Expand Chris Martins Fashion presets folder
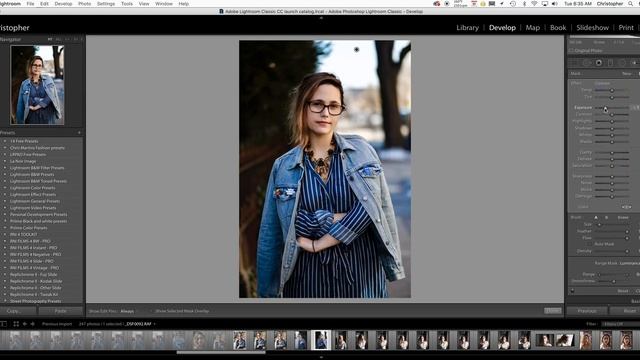The image size is (640, 360). tap(5, 148)
